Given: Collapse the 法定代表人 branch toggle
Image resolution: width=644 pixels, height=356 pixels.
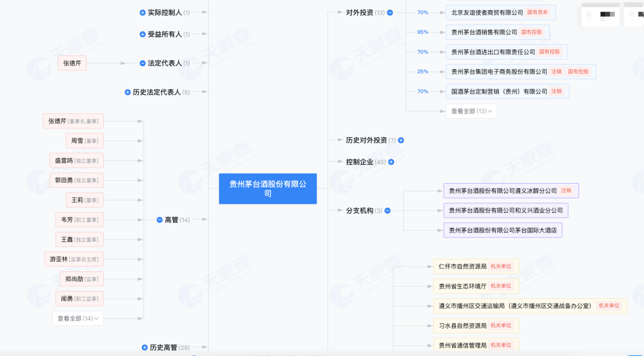Looking at the screenshot, I should 143,63.
